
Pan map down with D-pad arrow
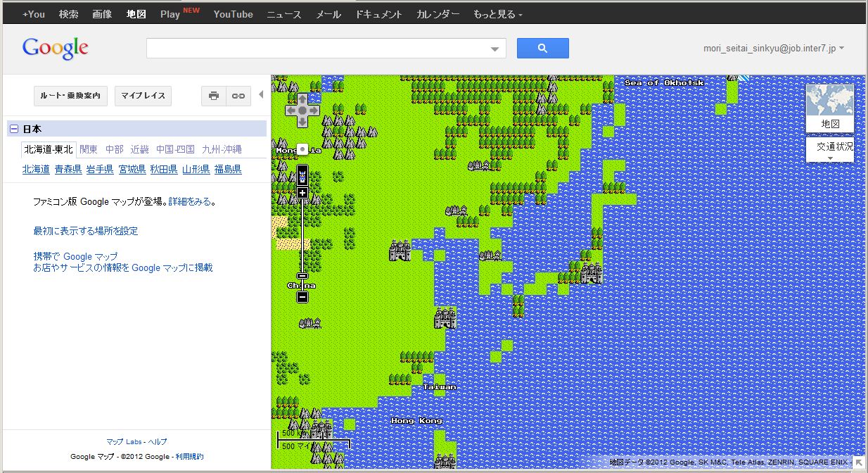pos(302,122)
